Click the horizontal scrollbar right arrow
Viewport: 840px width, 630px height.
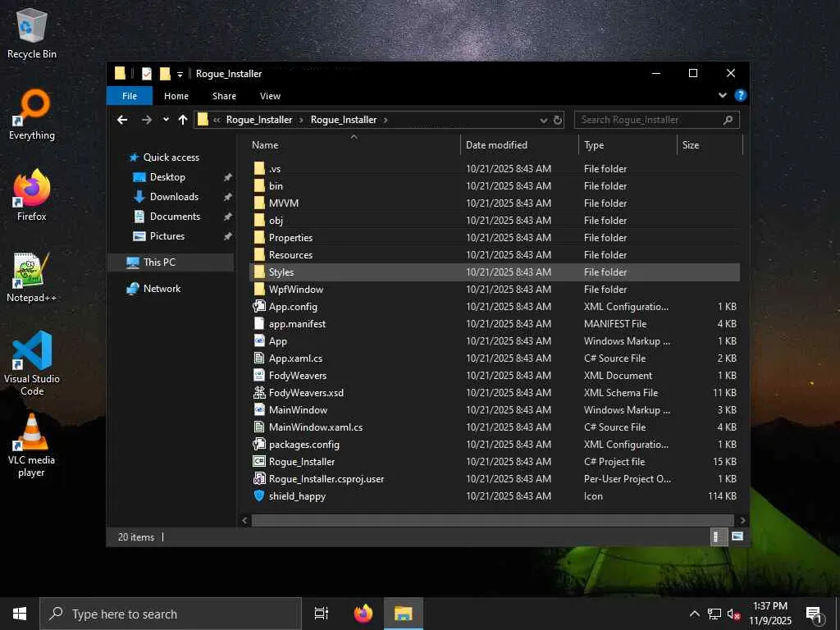point(742,520)
